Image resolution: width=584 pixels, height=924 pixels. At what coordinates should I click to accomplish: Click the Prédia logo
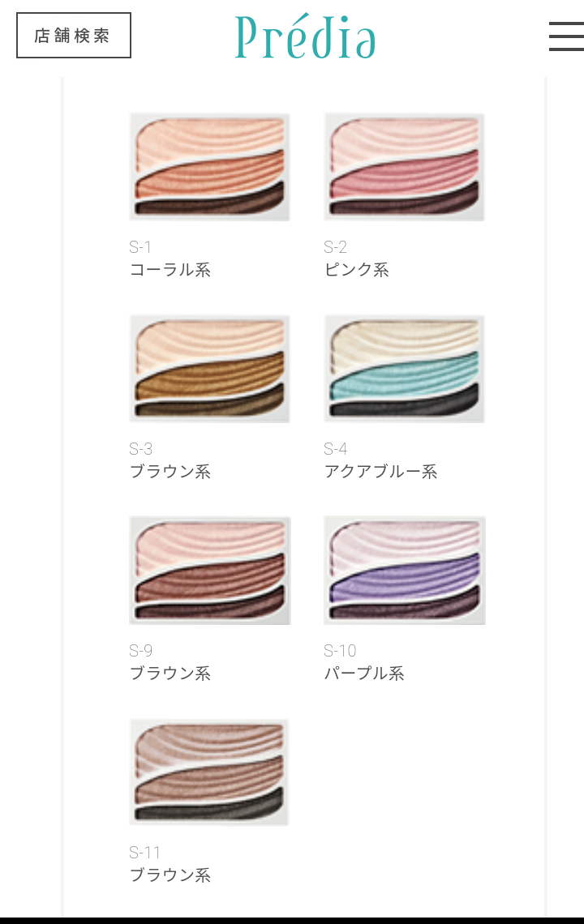[305, 36]
